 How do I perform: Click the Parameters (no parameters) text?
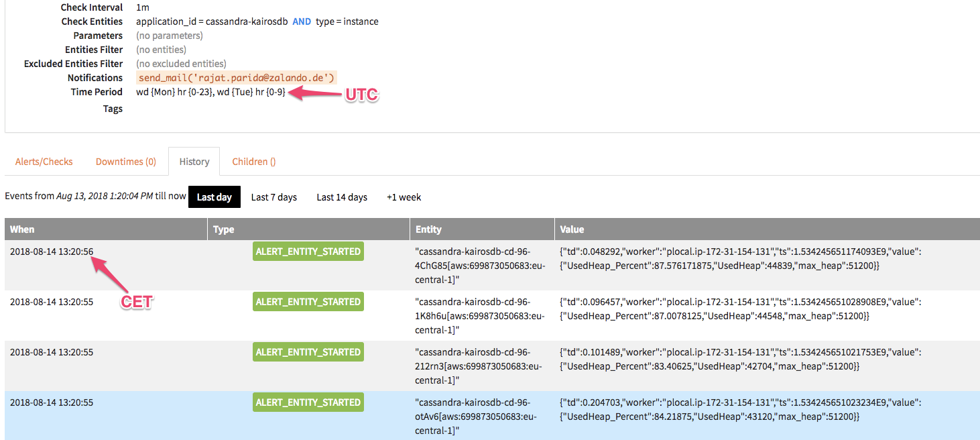tap(170, 36)
